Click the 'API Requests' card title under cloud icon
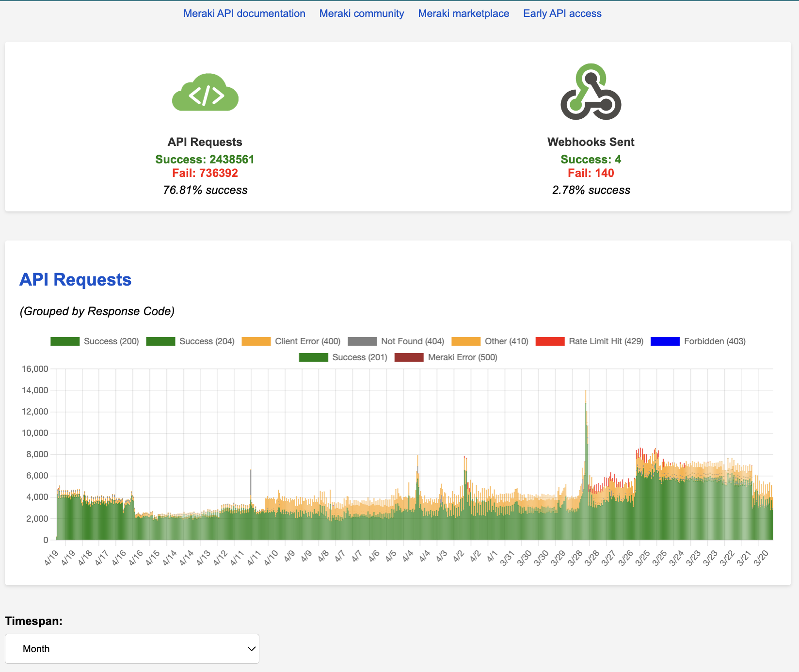 [x=205, y=142]
